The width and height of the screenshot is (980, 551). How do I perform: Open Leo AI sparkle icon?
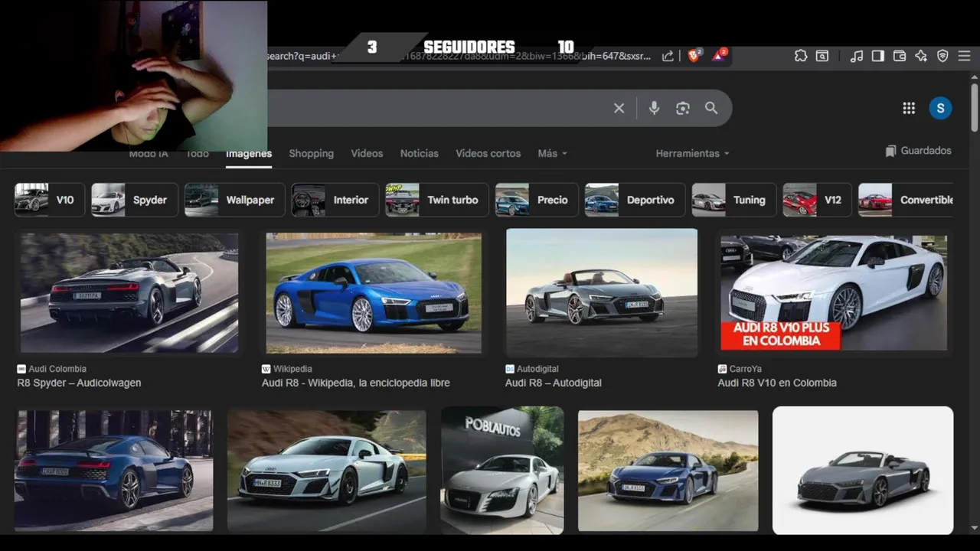pos(921,56)
